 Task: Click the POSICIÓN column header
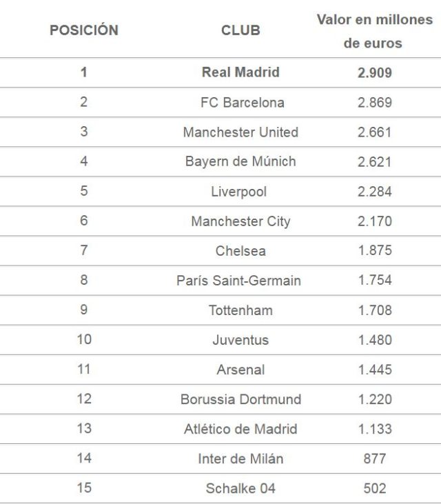[84, 30]
